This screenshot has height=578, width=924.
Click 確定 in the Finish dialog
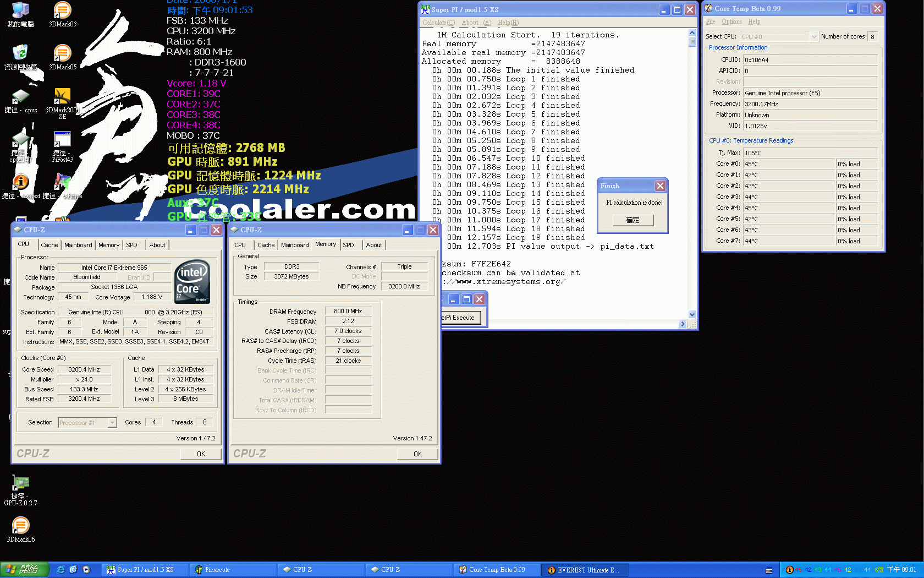(632, 220)
